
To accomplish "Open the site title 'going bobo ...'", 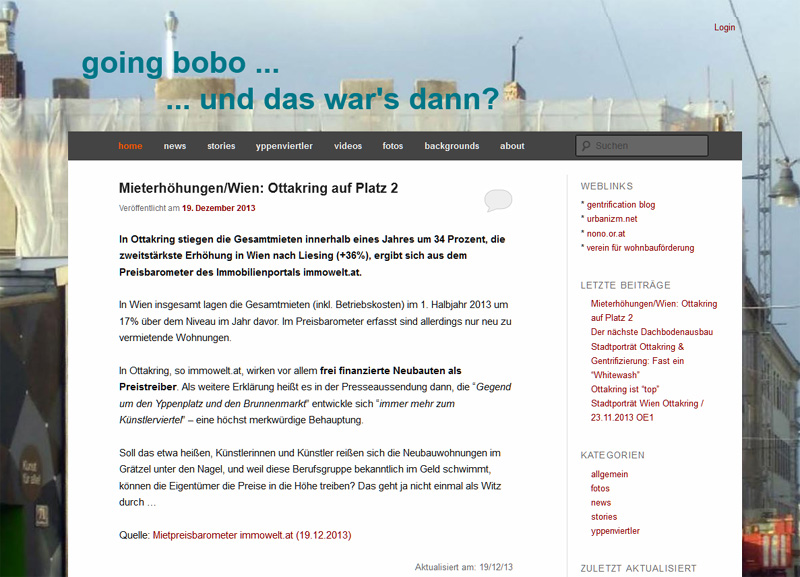I will (x=181, y=63).
